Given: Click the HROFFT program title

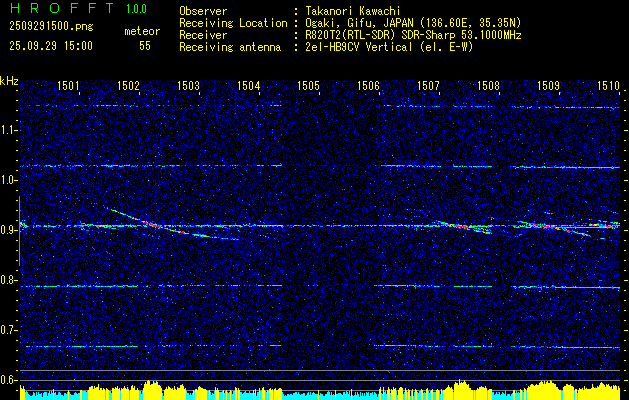Looking at the screenshot, I should [x=62, y=8].
